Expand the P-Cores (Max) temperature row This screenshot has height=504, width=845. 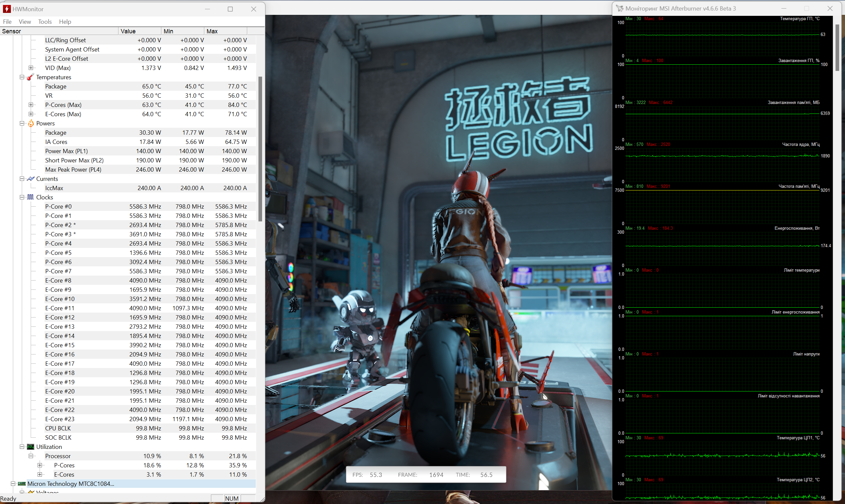point(31,105)
